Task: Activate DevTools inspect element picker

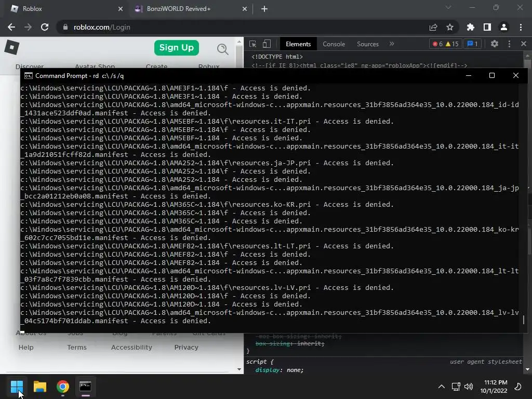Action: (x=253, y=44)
